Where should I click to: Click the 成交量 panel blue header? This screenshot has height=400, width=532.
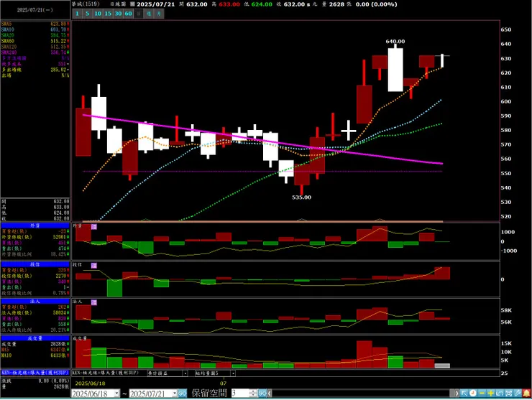[x=35, y=338]
